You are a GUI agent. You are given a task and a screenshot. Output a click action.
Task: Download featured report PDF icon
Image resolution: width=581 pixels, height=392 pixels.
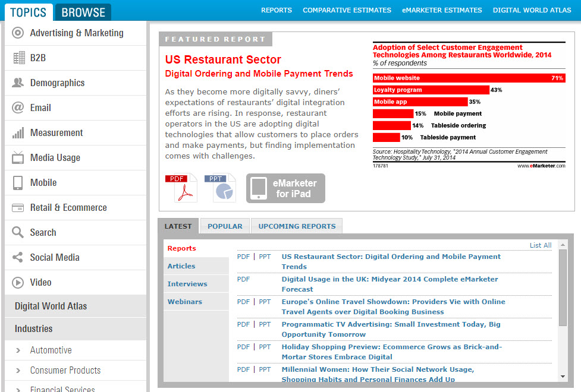click(181, 187)
